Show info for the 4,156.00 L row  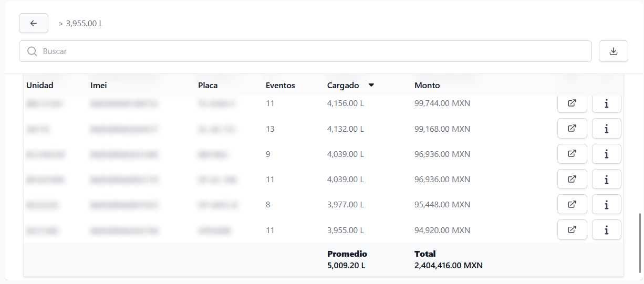point(606,103)
